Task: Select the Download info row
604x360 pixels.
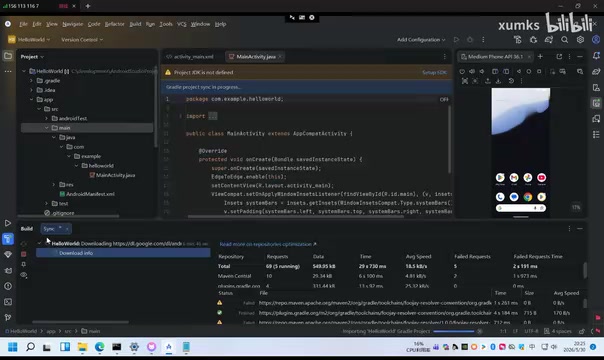Action: 123,253
